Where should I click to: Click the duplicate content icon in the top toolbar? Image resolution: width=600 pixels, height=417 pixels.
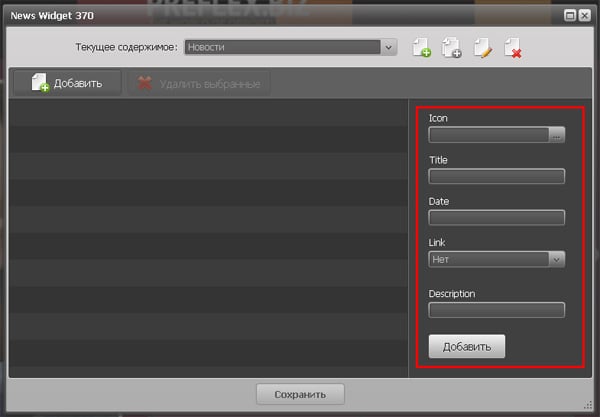[451, 47]
